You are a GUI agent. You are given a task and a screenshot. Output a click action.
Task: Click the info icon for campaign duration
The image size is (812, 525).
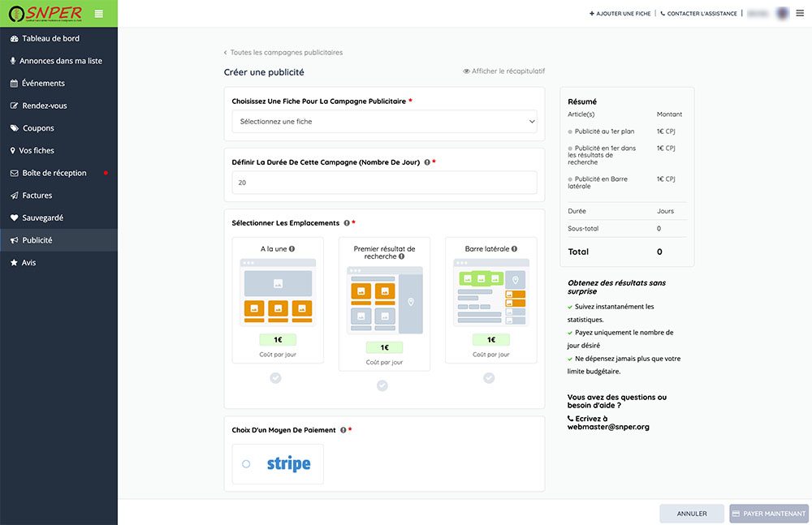pos(427,162)
